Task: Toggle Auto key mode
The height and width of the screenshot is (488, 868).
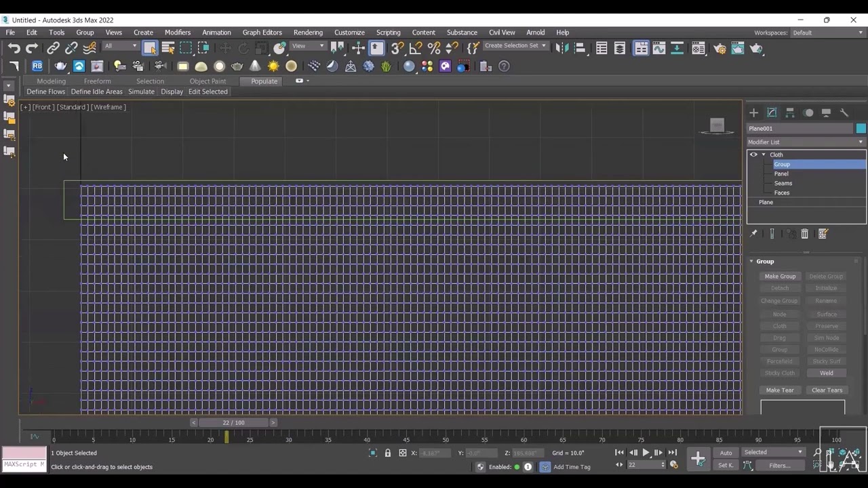Action: [x=726, y=453]
